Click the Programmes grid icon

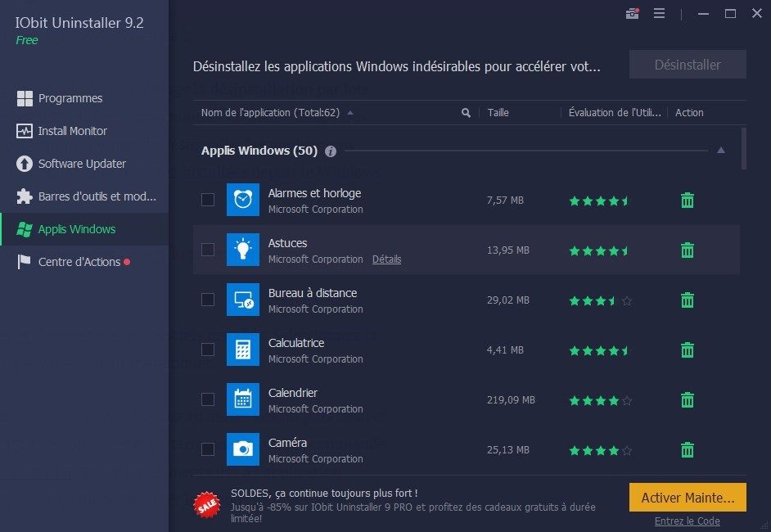[x=25, y=98]
